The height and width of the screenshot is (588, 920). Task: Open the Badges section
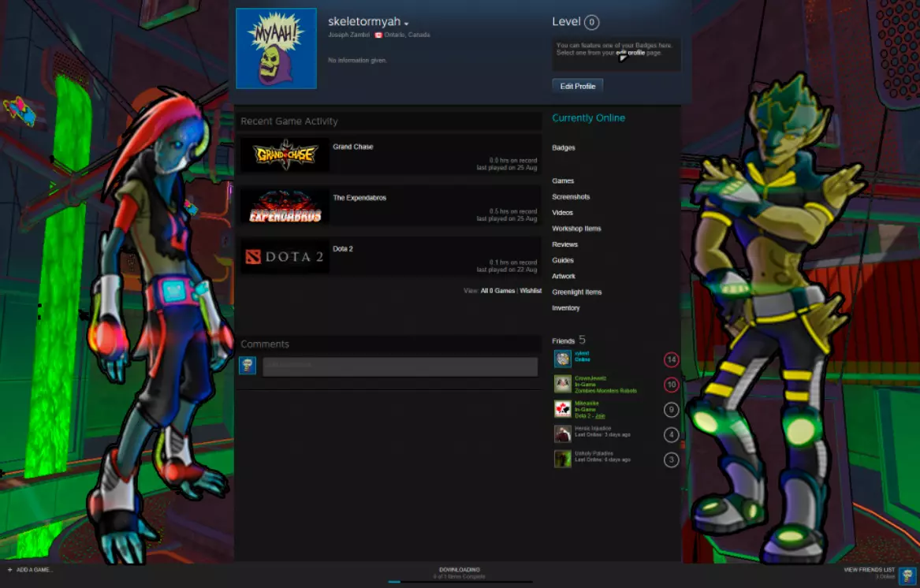[x=563, y=148]
